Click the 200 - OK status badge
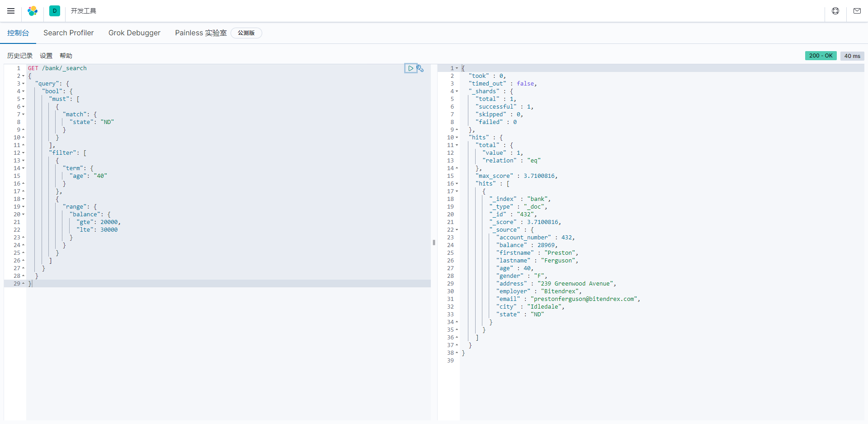This screenshot has height=424, width=868. pos(821,56)
